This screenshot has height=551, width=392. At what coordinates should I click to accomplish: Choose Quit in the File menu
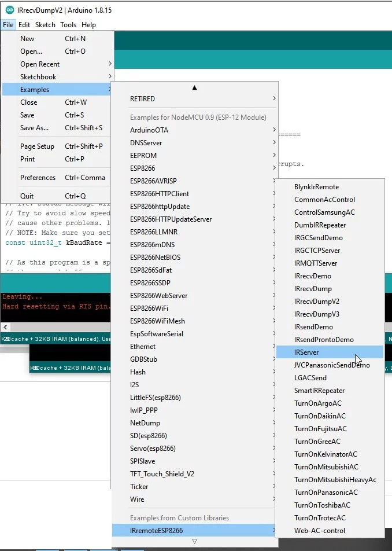point(57,196)
